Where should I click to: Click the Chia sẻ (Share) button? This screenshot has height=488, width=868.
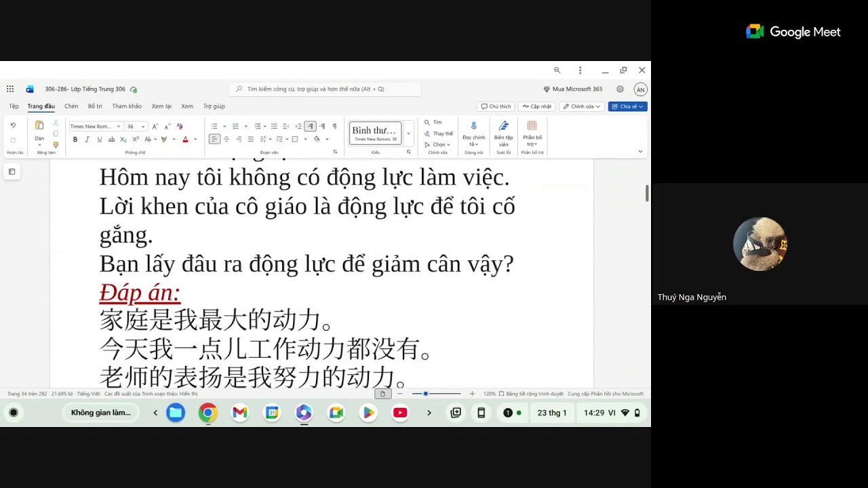click(628, 106)
